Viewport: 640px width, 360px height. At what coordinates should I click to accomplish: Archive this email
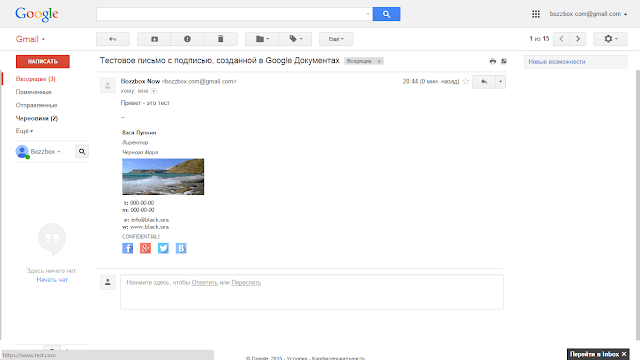tap(154, 39)
